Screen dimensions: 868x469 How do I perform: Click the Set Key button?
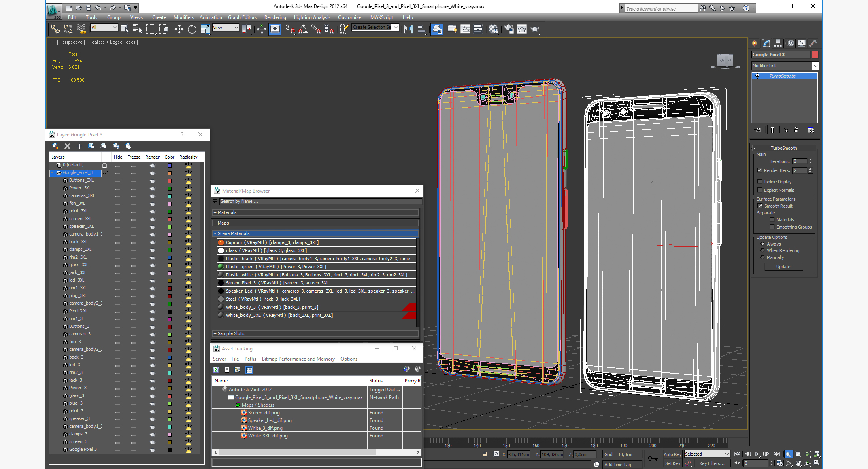672,463
